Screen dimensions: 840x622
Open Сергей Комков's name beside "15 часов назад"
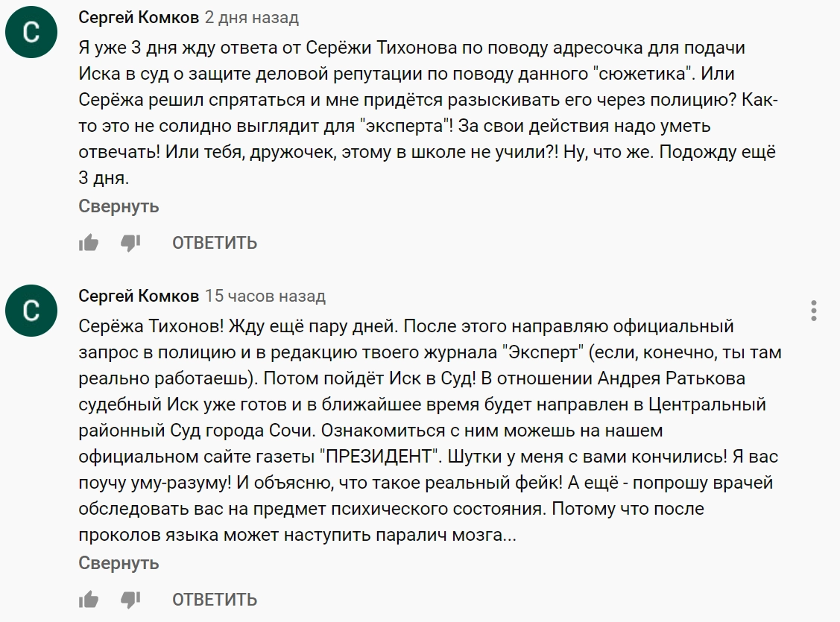click(x=139, y=296)
